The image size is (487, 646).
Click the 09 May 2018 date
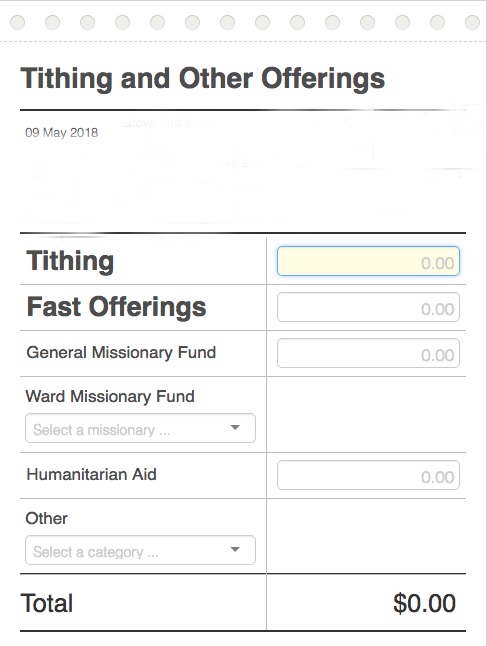61,133
